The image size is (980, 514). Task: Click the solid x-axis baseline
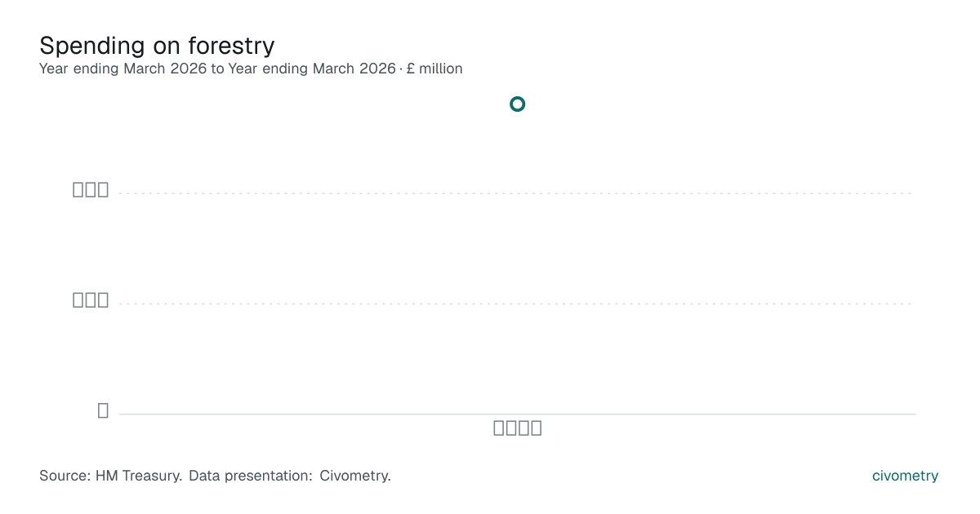pos(517,414)
